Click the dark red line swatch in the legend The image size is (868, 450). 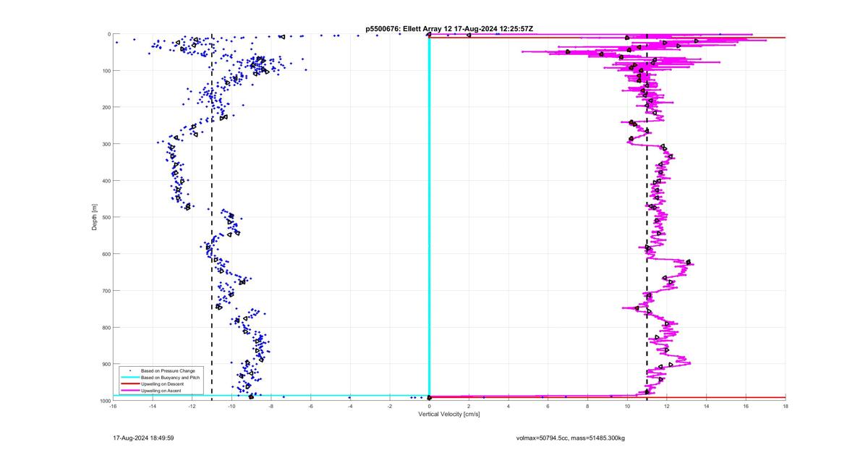coord(129,384)
